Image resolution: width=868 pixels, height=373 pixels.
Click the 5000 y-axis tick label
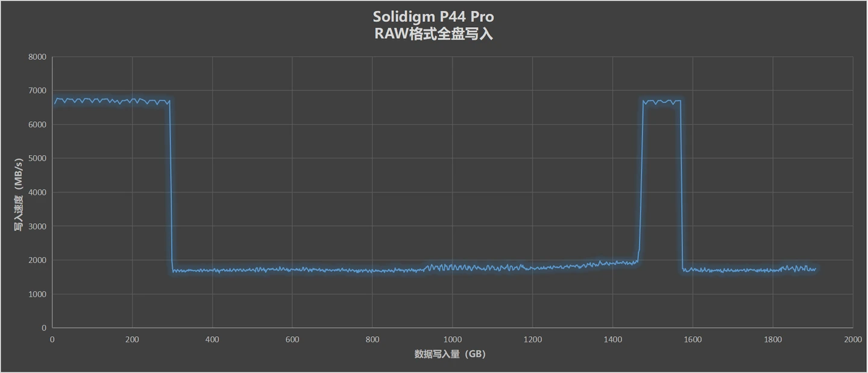click(36, 158)
